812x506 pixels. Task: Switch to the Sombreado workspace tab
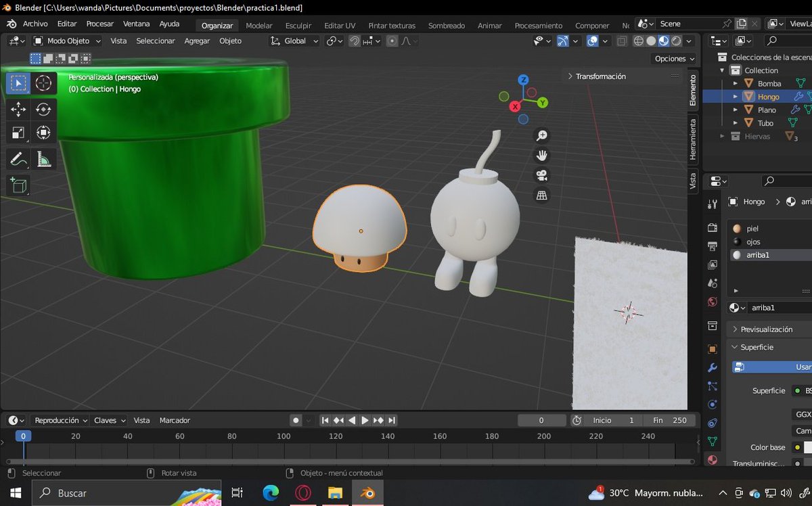pyautogui.click(x=447, y=26)
